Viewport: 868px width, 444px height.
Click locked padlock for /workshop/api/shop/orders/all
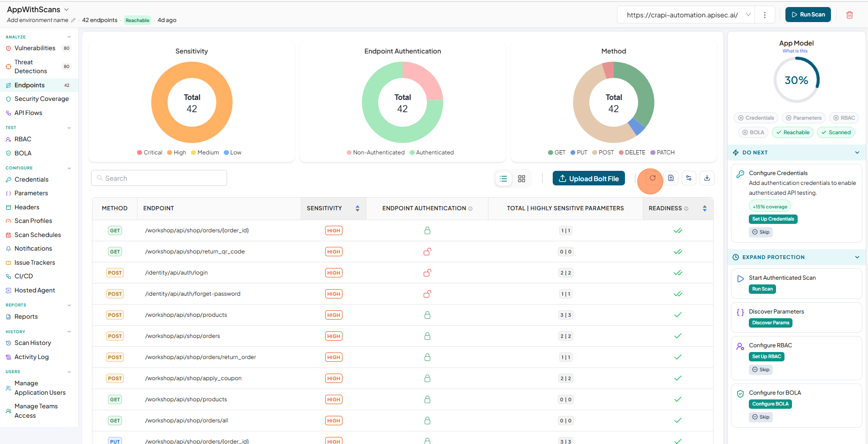click(x=427, y=421)
